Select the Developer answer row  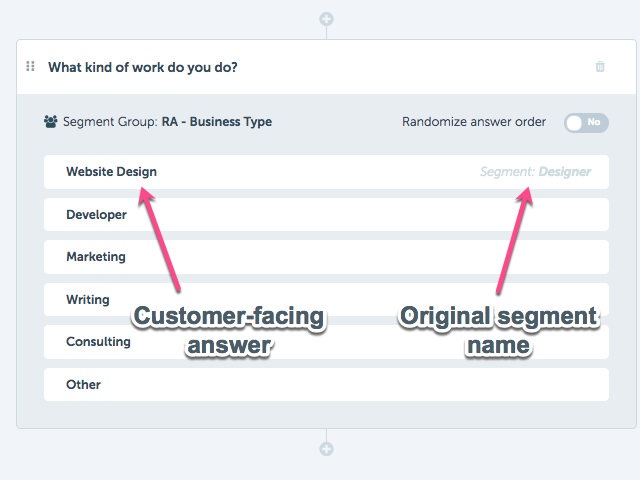tap(326, 214)
